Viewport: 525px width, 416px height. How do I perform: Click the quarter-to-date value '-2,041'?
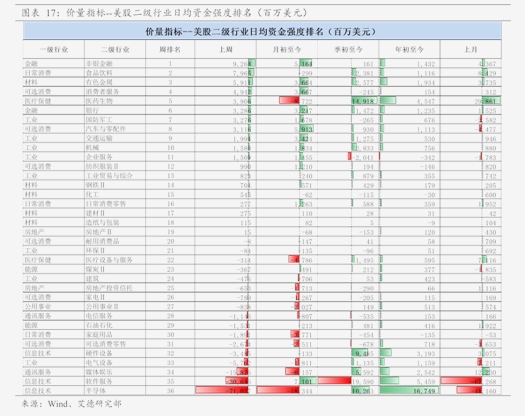click(363, 157)
